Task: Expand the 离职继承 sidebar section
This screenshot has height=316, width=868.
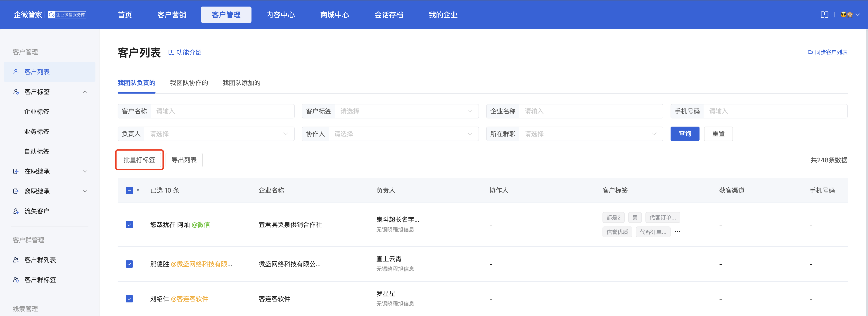Action: point(85,191)
